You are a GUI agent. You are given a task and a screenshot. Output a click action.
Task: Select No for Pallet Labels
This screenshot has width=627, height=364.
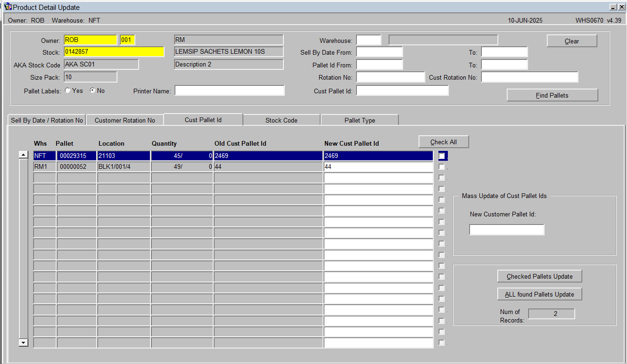92,91
